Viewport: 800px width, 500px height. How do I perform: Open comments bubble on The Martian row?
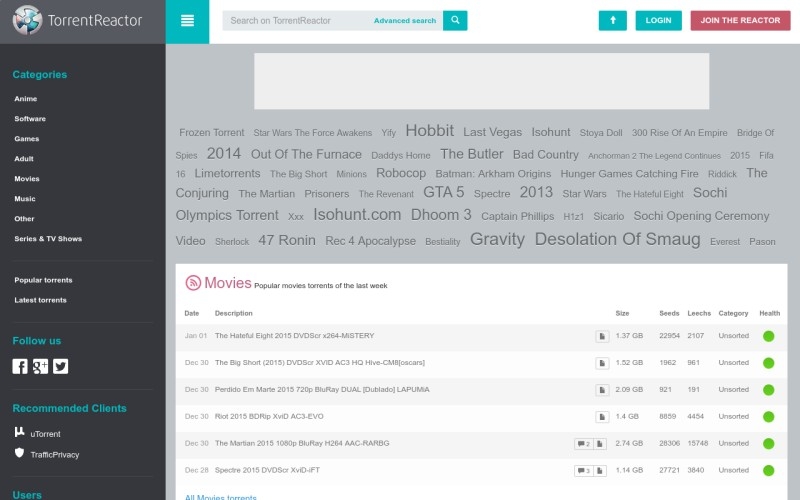pyautogui.click(x=584, y=444)
